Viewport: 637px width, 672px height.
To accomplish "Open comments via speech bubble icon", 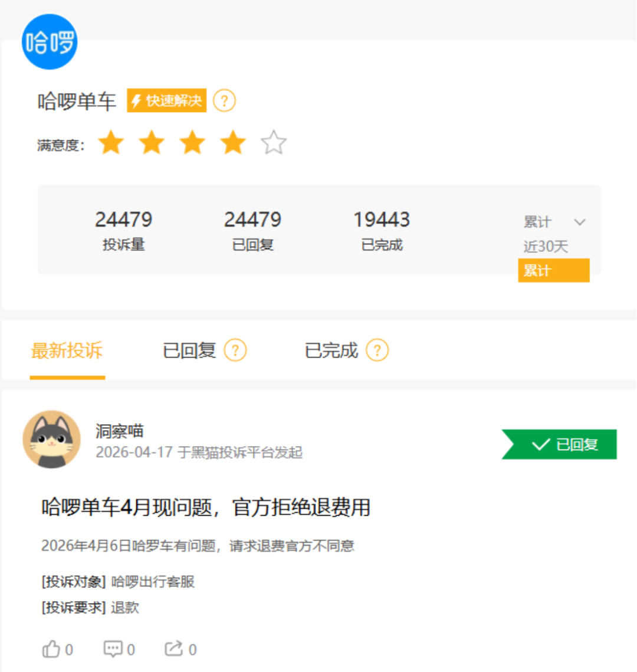I will (113, 650).
